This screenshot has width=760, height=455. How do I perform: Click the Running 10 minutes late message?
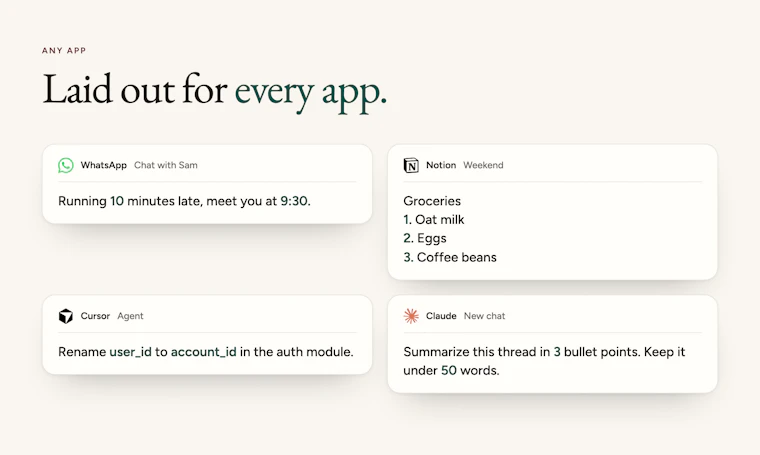tap(184, 201)
